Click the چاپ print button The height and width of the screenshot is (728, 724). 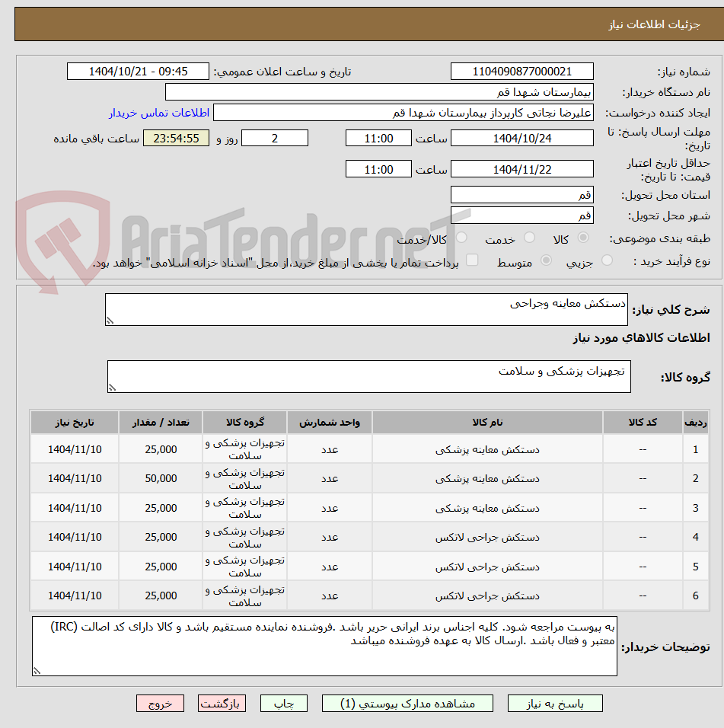coord(283,704)
